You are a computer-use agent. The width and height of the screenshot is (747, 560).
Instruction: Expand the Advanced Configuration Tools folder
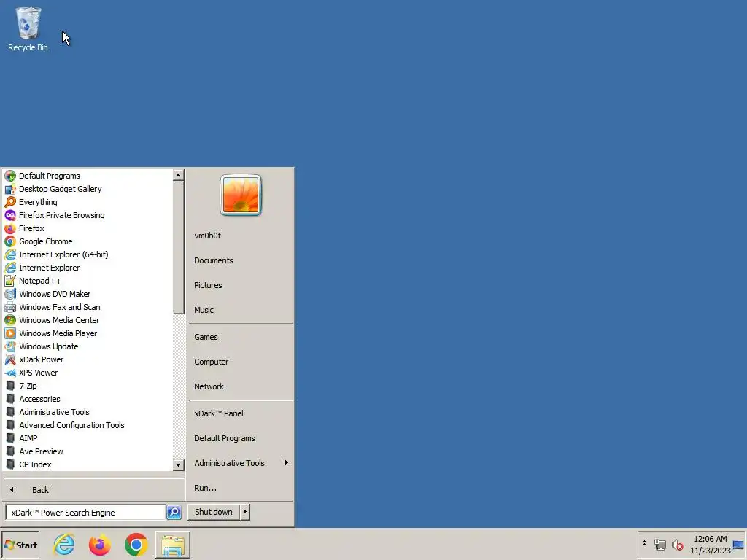pos(71,425)
